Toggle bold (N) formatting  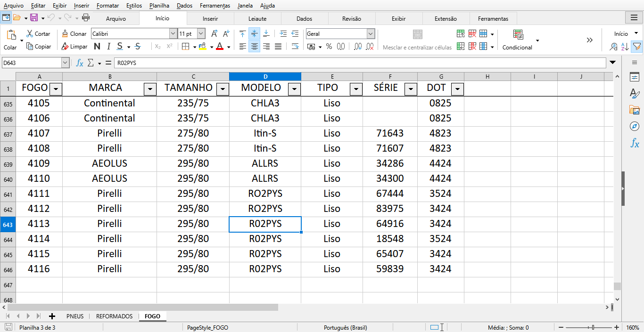click(97, 47)
